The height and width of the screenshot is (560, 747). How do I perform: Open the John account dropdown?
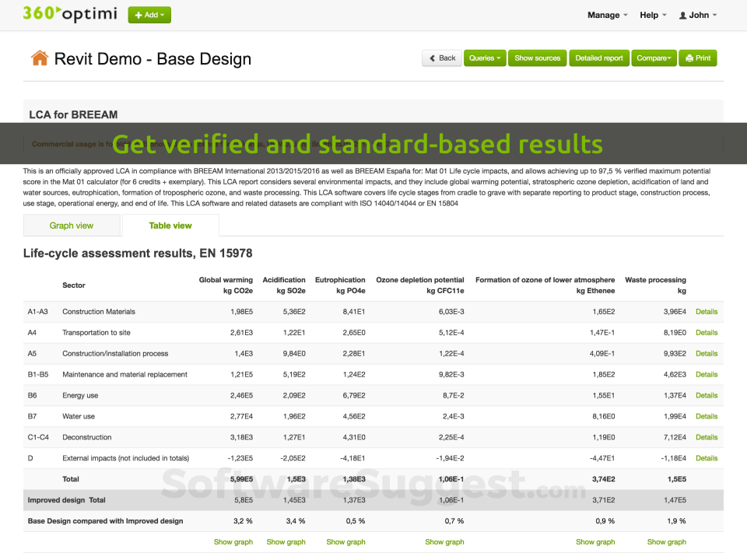(697, 14)
